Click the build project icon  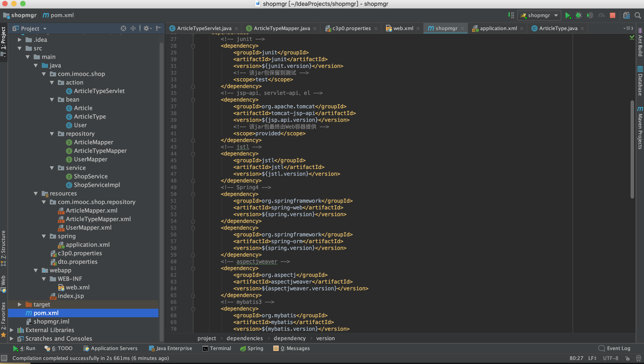(x=511, y=16)
